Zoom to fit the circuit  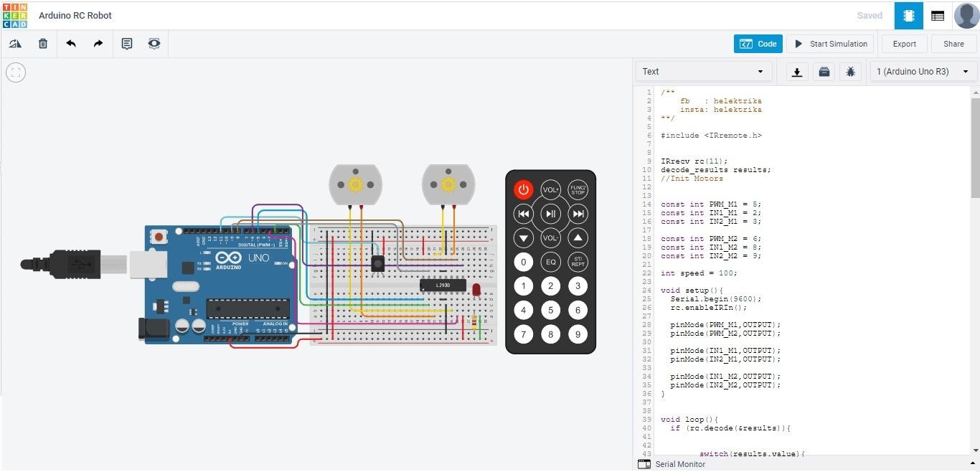click(x=16, y=72)
